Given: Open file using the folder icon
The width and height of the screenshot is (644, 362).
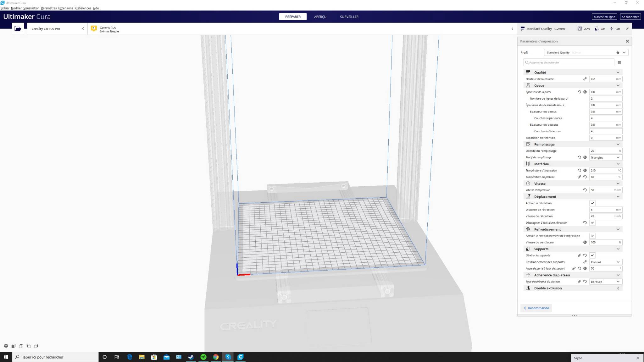Looking at the screenshot, I should coord(18,29).
